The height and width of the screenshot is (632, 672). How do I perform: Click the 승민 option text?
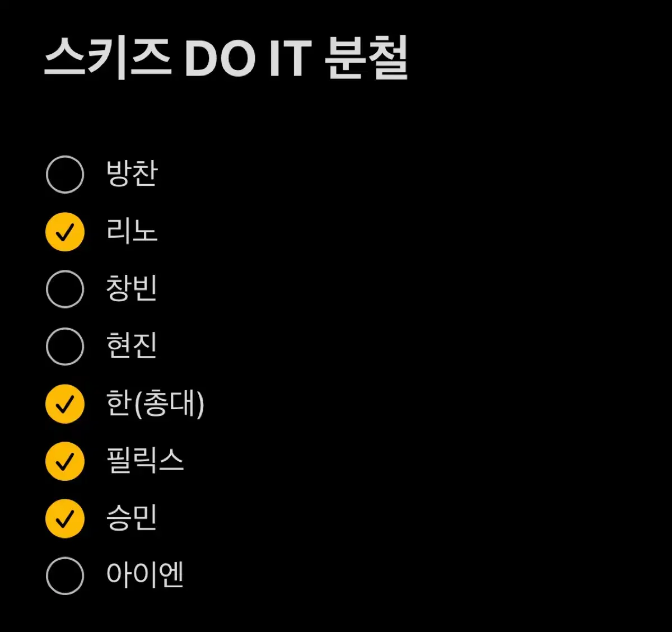pyautogui.click(x=132, y=518)
